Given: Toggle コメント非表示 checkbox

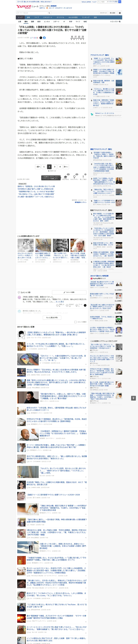Looking at the screenshot, I should coord(75,322).
